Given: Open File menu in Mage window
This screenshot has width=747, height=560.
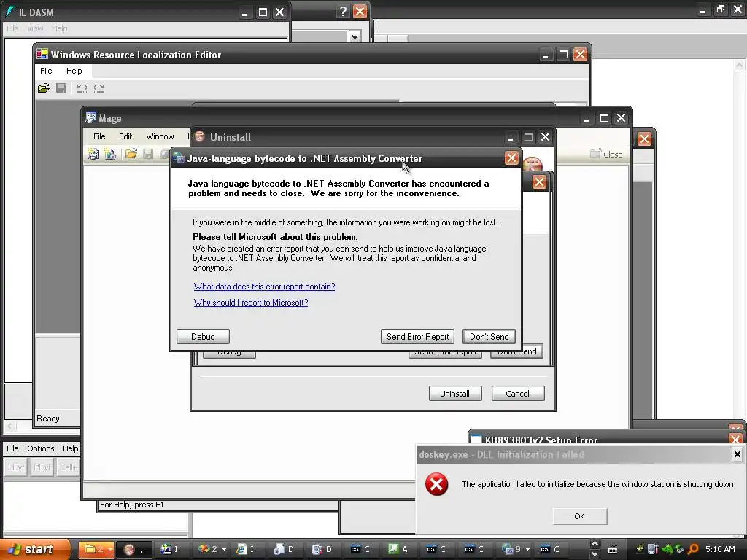Looking at the screenshot, I should tap(99, 136).
